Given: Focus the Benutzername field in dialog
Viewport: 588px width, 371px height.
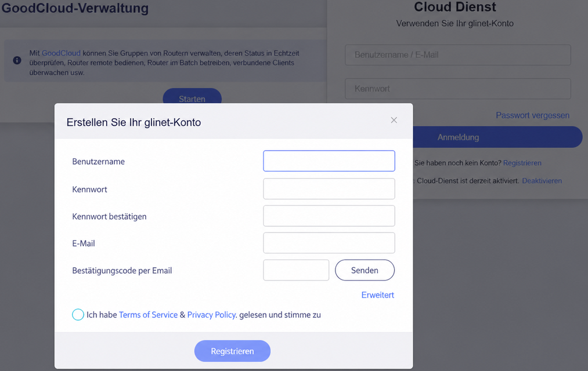Looking at the screenshot, I should tap(329, 161).
